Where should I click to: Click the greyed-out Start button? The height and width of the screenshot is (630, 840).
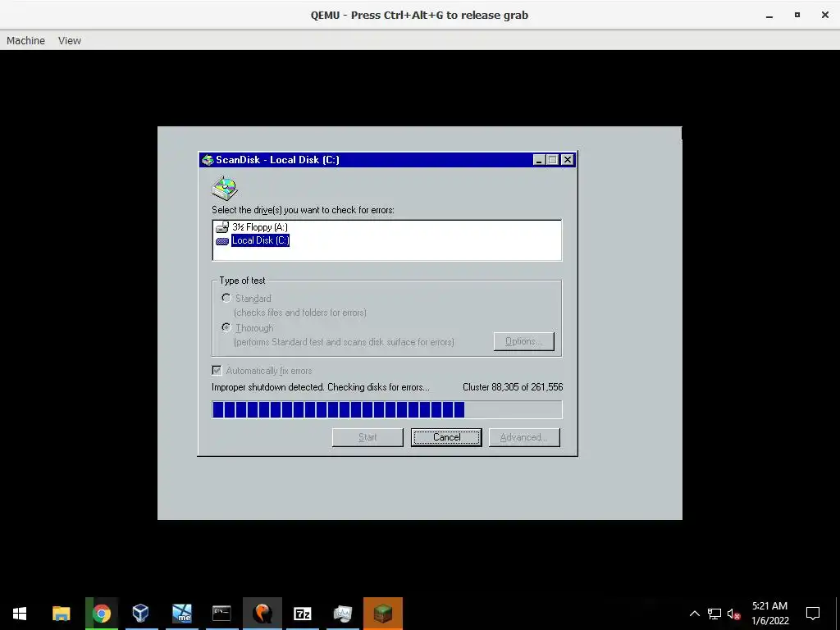367,437
